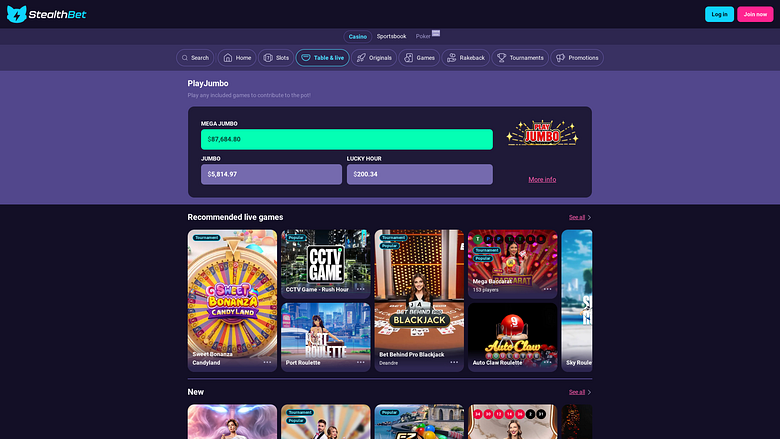
Task: Open options menu on Auto Claw Roulette
Action: pyautogui.click(x=548, y=362)
